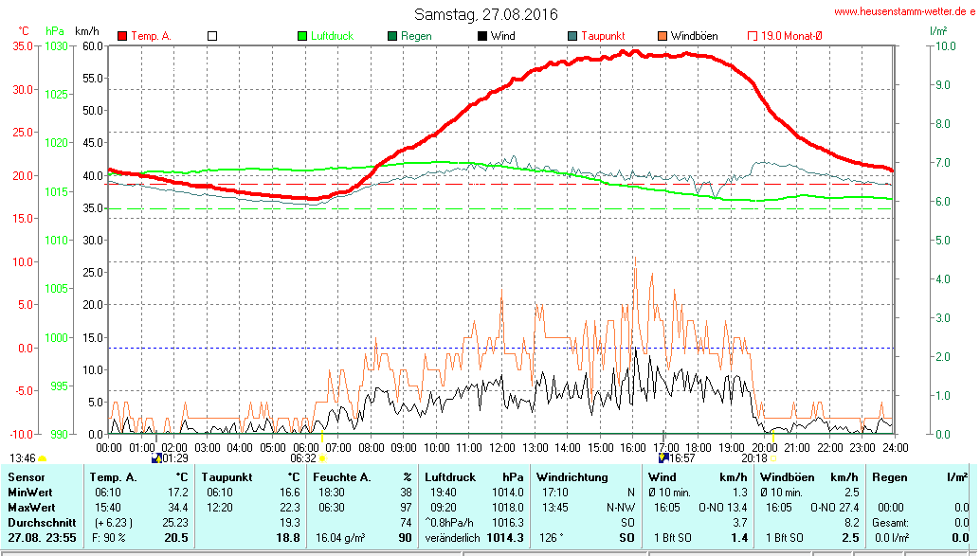Click the sunset sun icon at 20:18
The height and width of the screenshot is (556, 980).
tap(774, 457)
